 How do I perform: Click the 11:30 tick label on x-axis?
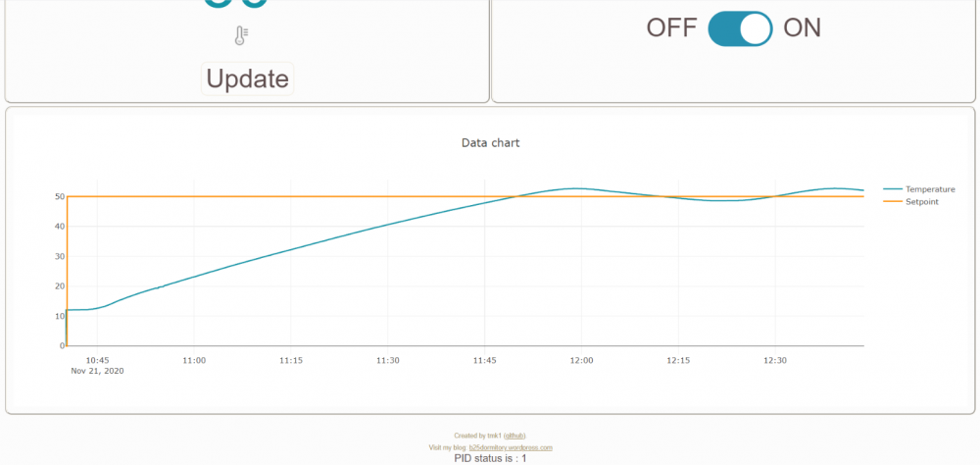click(387, 361)
